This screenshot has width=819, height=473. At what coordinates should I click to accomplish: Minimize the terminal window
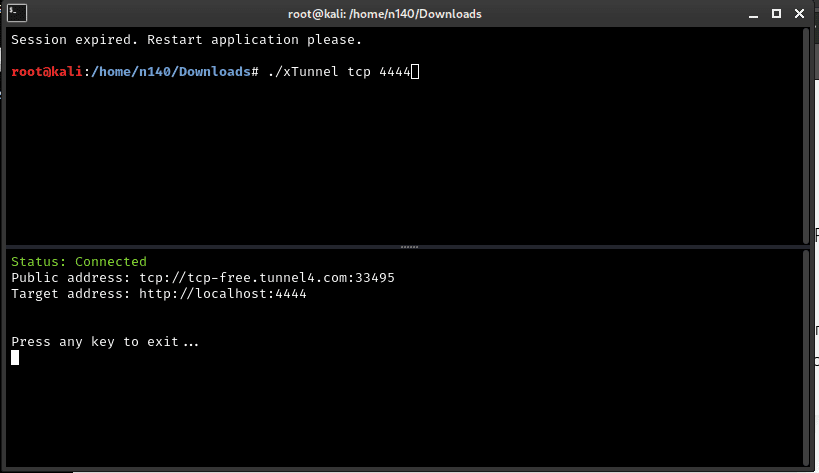coord(754,14)
